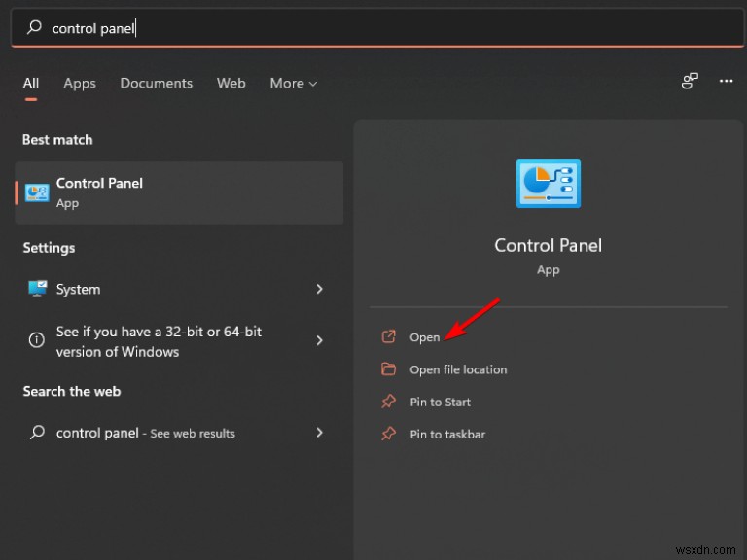Click Open in the preview pane
The width and height of the screenshot is (747, 560).
click(x=424, y=337)
